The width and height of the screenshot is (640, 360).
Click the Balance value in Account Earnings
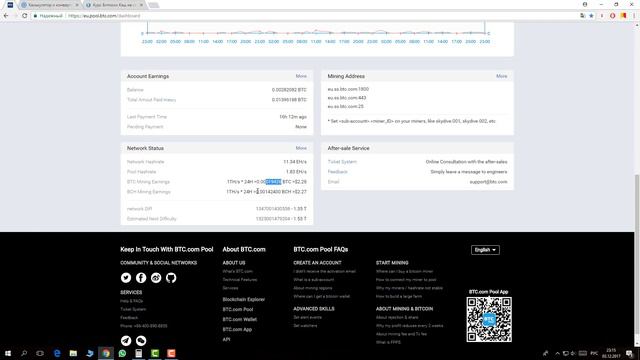tap(289, 90)
